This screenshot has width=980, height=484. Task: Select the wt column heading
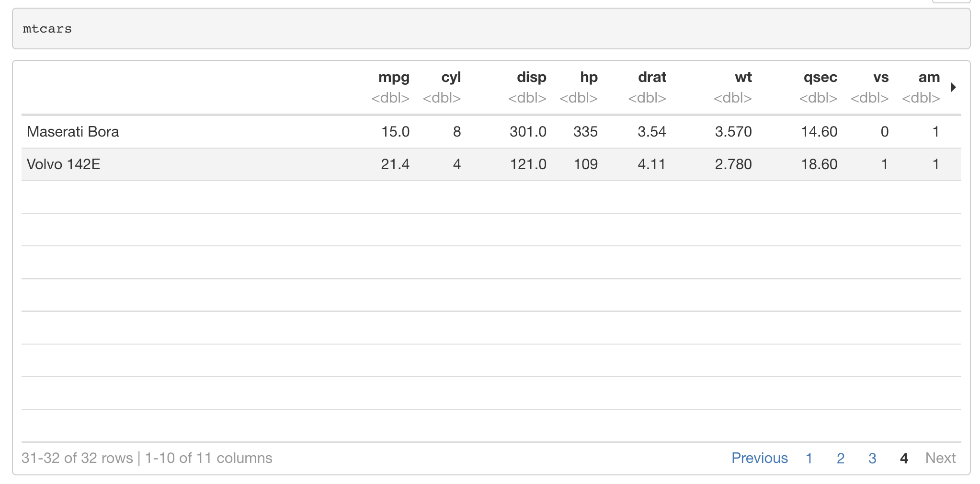[x=743, y=77]
